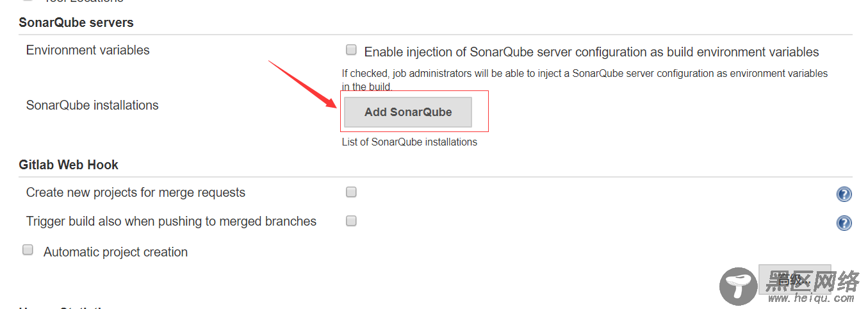Open help for Create new projects option
Screen dimensions: 868x309
tap(844, 194)
